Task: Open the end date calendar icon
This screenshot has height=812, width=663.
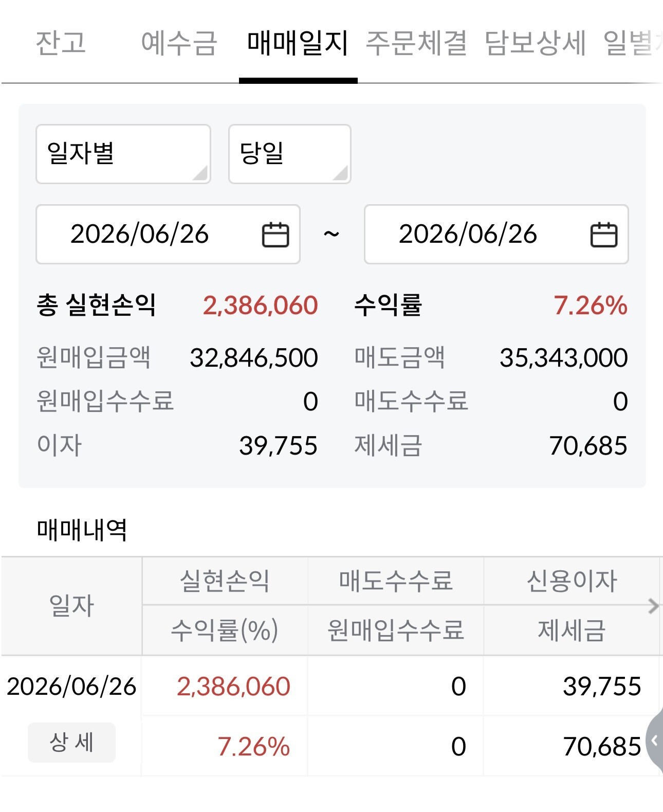Action: [x=604, y=234]
